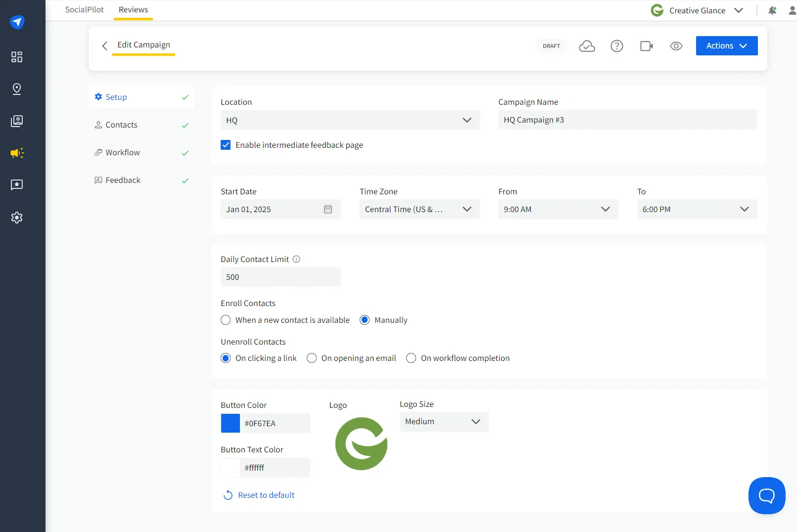The image size is (797, 532).
Task: Select When a new contact is available
Action: click(226, 320)
